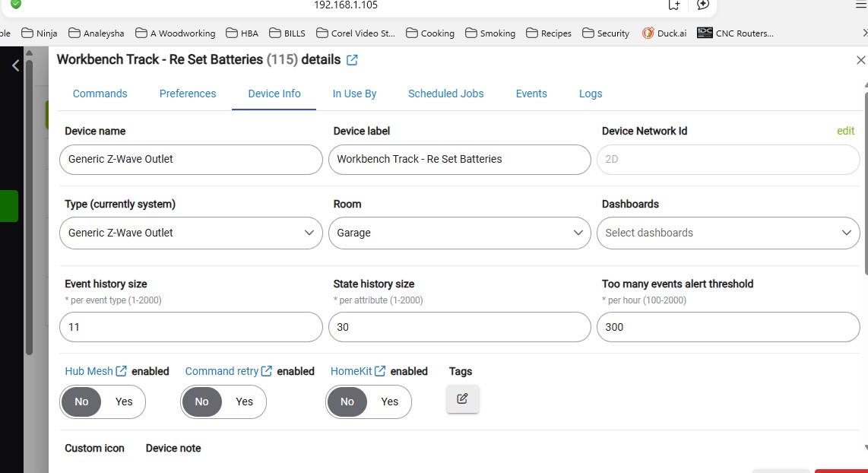Open the Room dropdown showing Garage
Viewport: 868px width, 473px height.
(x=459, y=233)
